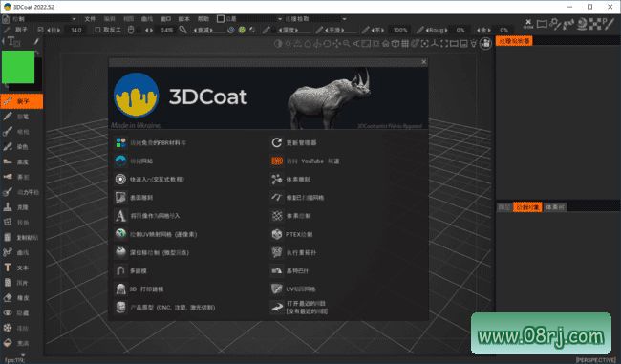Choose UV map mesh option
This screenshot has width=621, height=364.
pyautogui.click(x=301, y=289)
